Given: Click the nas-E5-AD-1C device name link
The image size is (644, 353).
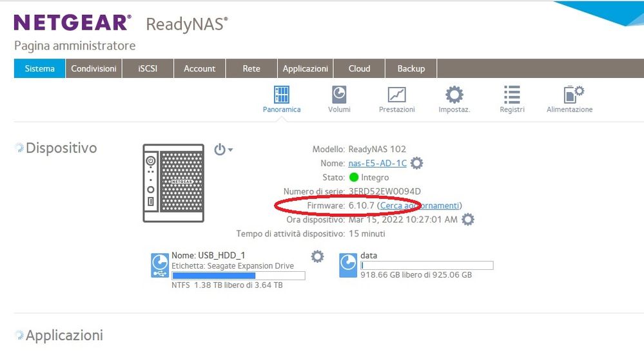Looking at the screenshot, I should coord(378,164).
